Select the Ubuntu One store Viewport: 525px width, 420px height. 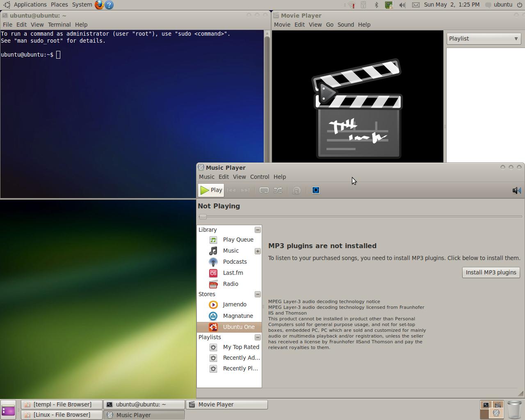coord(229,327)
